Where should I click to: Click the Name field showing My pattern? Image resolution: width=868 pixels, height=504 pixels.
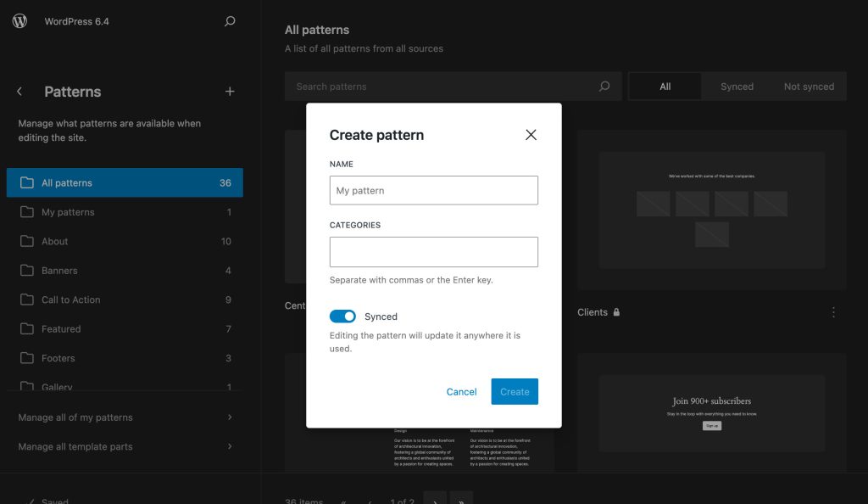(433, 190)
